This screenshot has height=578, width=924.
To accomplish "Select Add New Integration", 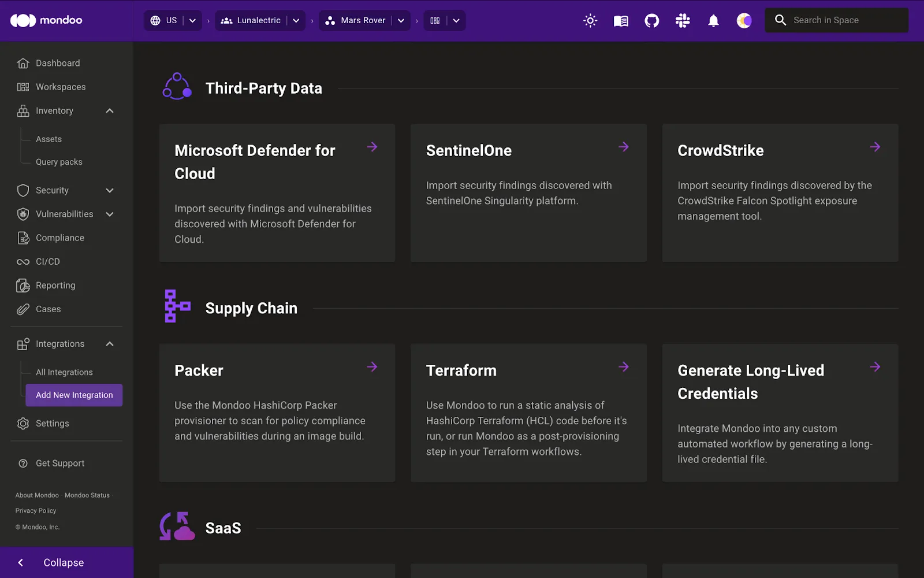I will click(x=74, y=395).
